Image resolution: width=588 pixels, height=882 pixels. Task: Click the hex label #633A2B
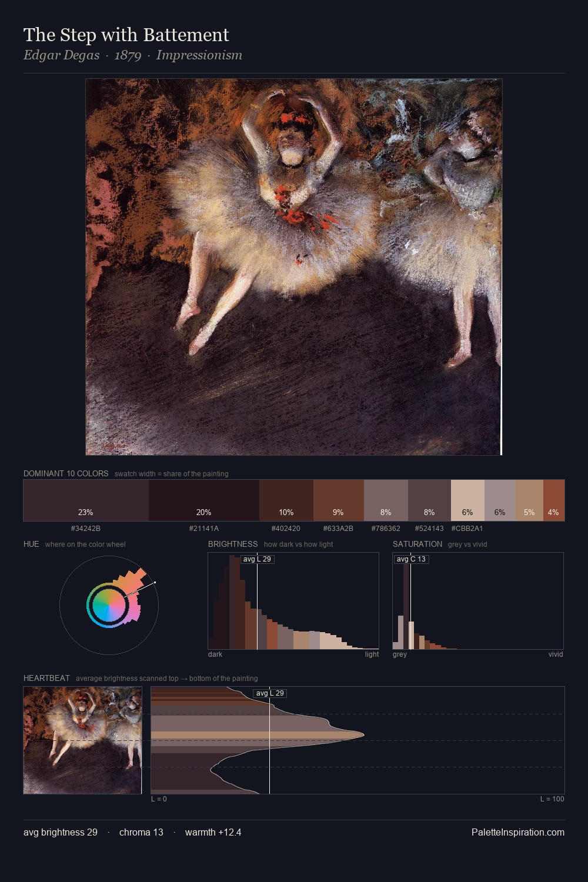pyautogui.click(x=338, y=529)
